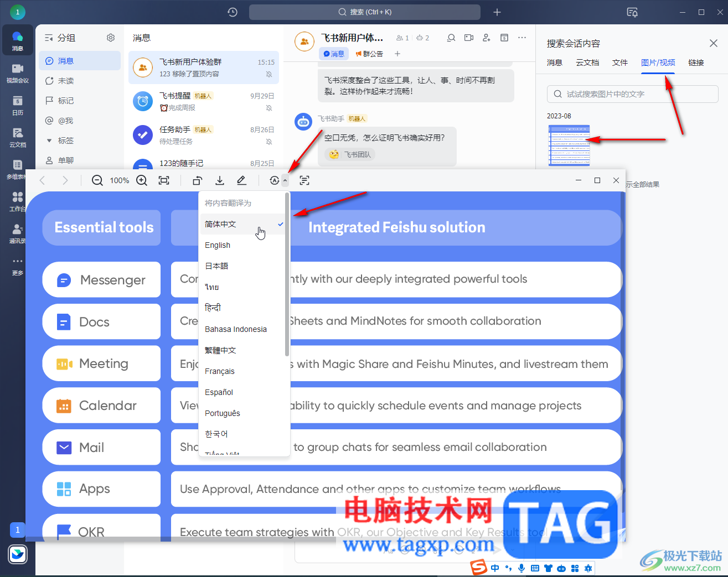Select Português translation language
Screen dimensions: 728x577
coord(242,413)
